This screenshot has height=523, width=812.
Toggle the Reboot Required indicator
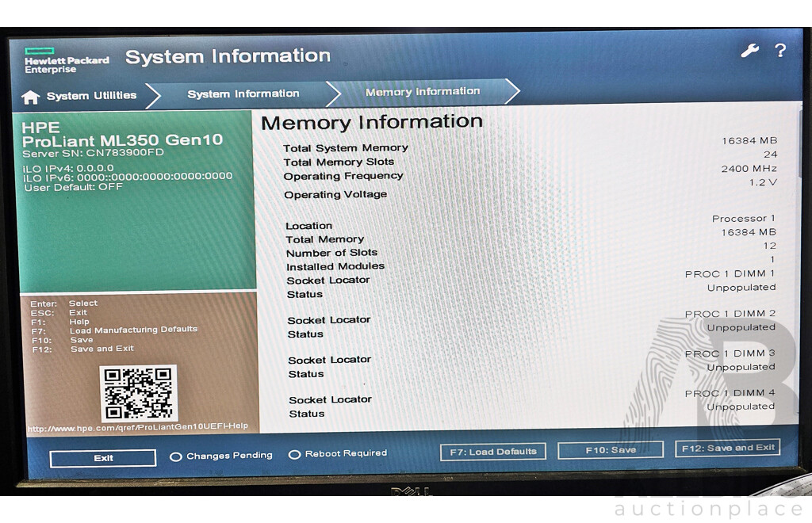(338, 454)
